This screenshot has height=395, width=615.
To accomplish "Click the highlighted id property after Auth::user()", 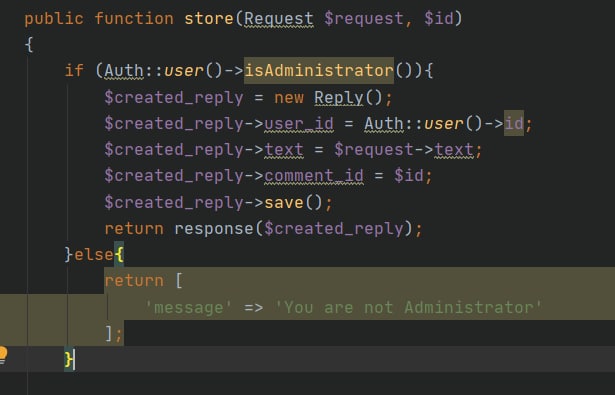I will [513, 123].
